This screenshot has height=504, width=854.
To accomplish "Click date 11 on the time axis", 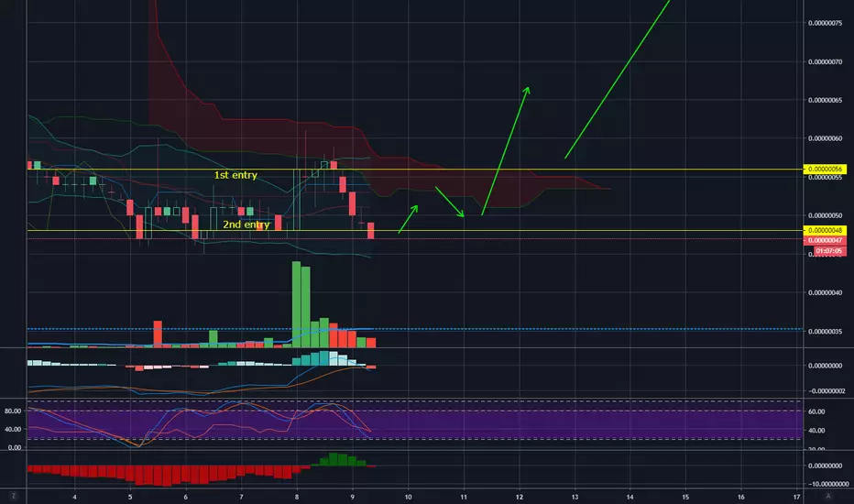I will pos(464,497).
